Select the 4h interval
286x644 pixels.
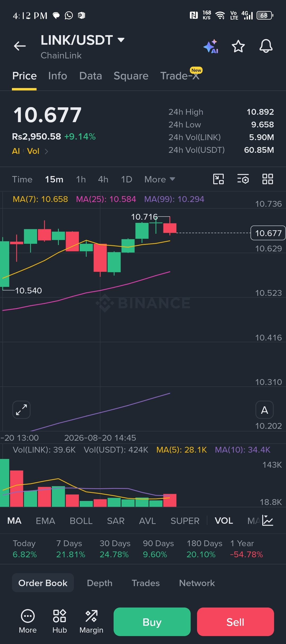103,179
